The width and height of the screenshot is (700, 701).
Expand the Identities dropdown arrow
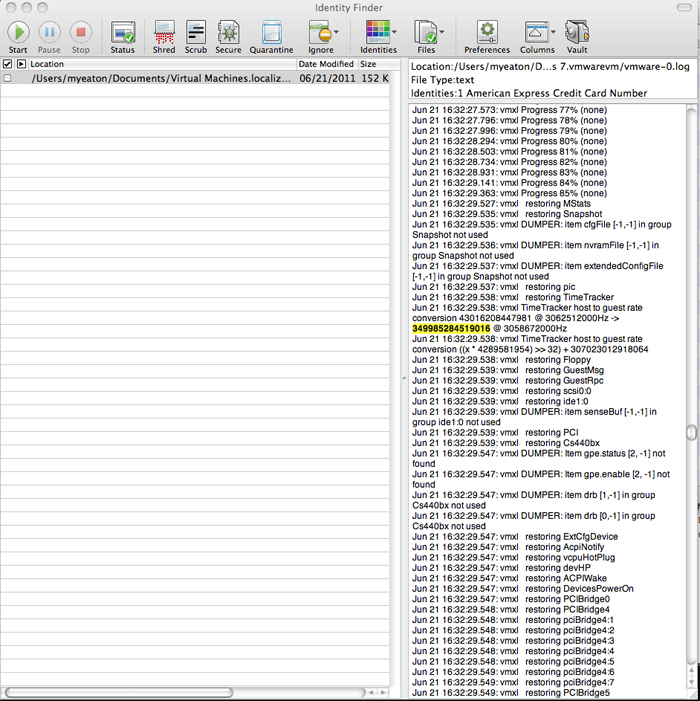coord(394,32)
